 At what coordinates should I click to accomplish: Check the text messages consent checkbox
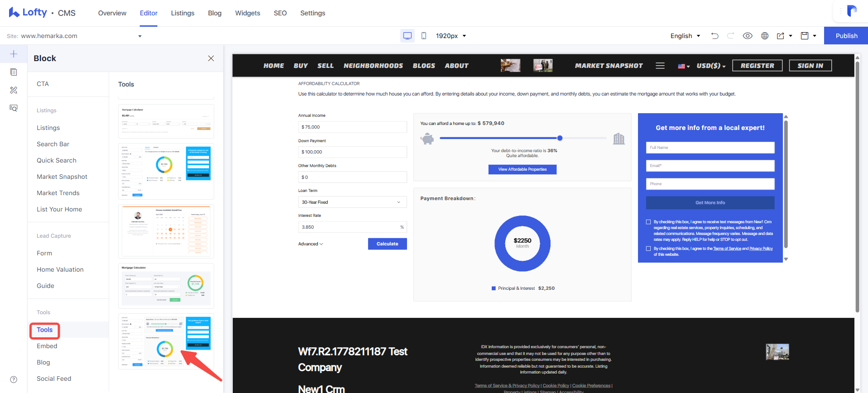point(648,222)
